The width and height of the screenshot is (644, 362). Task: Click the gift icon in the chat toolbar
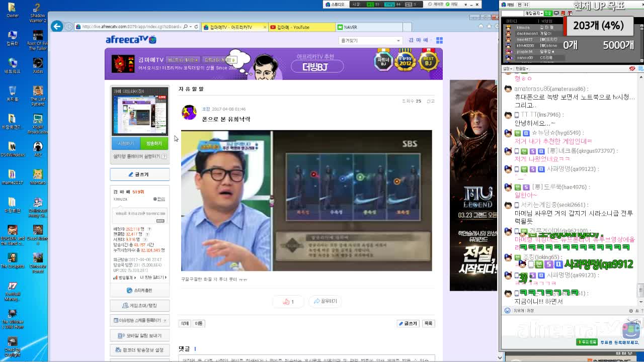(x=570, y=13)
